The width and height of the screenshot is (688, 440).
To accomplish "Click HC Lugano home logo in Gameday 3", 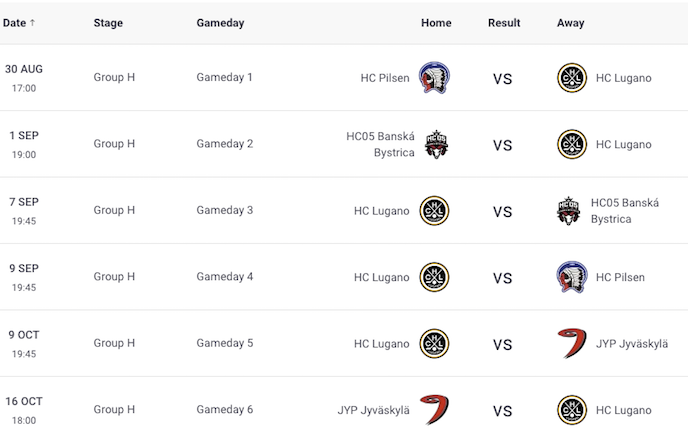I will click(434, 211).
